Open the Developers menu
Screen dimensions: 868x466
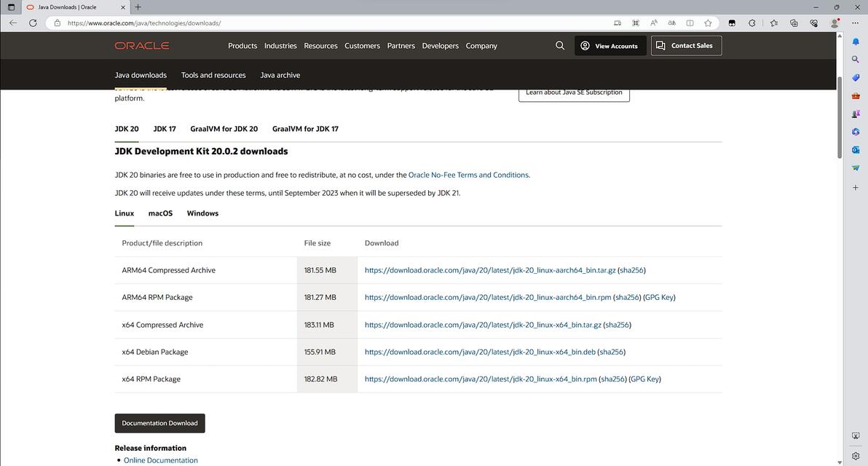pyautogui.click(x=440, y=45)
